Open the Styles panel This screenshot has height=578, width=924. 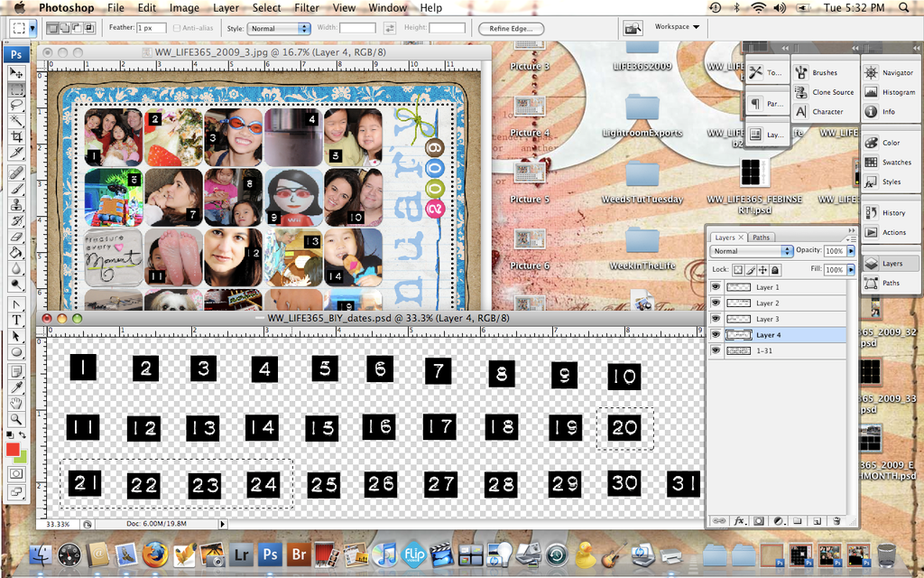(891, 182)
